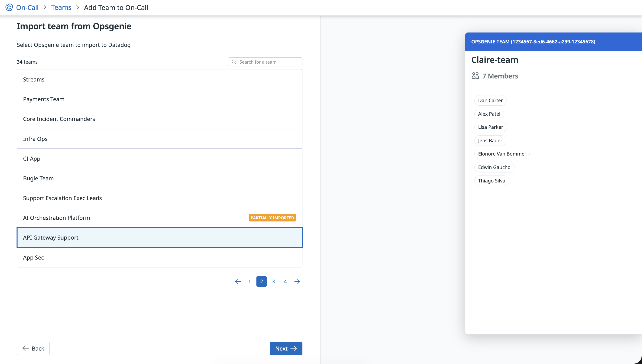
Task: Click the On-Call phone icon in breadcrumb
Action: pyautogui.click(x=9, y=7)
